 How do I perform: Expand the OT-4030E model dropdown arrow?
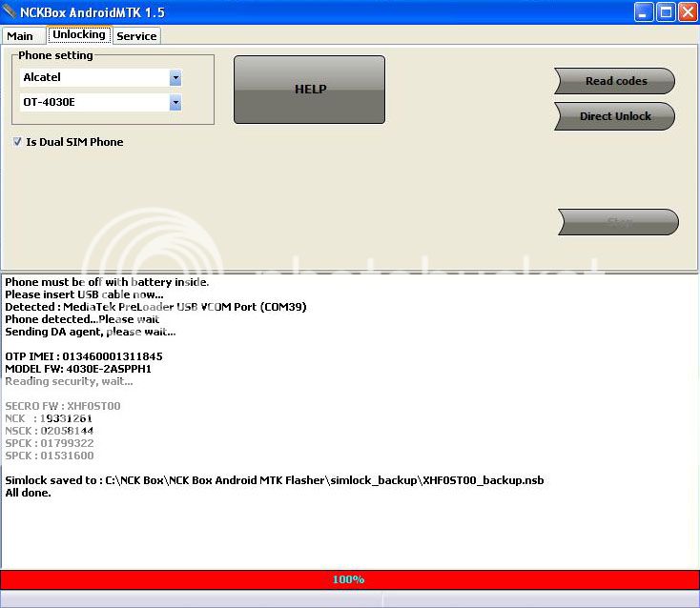pyautogui.click(x=175, y=102)
